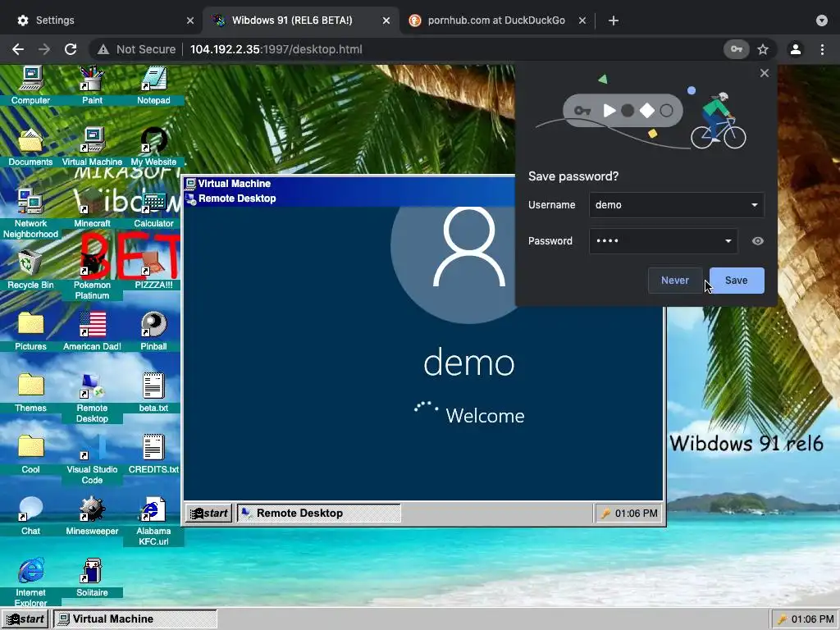The image size is (840, 630).
Task: Click the Virtual Machine window title bar
Action: (348, 183)
